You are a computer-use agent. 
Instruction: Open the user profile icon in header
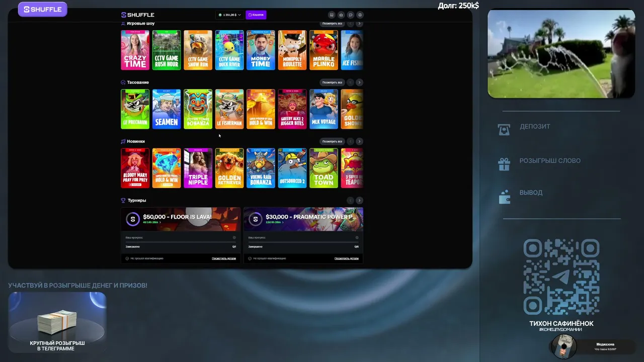pos(360,15)
